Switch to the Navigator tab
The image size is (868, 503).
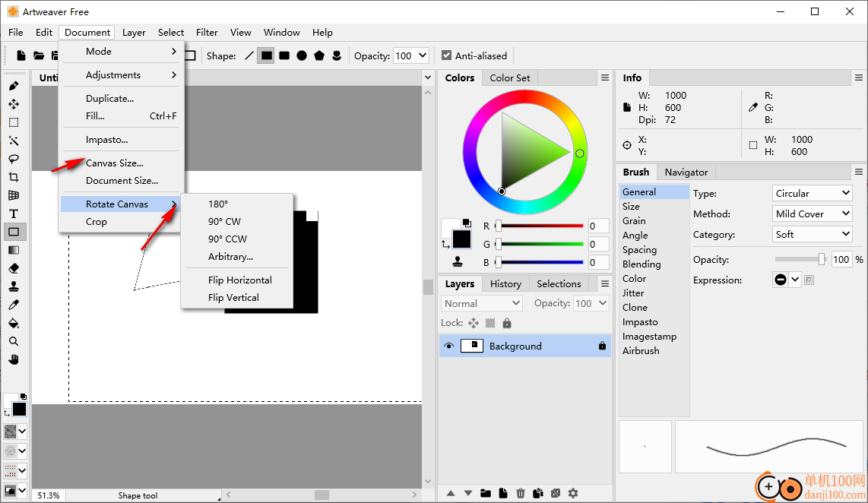[x=686, y=172]
